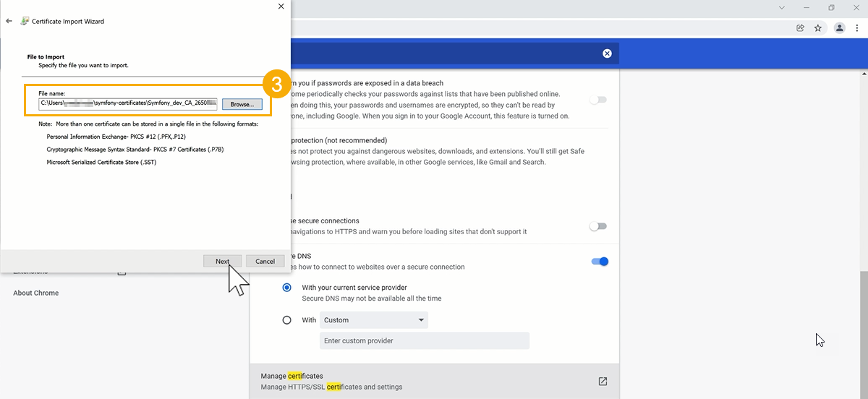Image resolution: width=868 pixels, height=399 pixels.
Task: Click the tab search chevron icon
Action: (782, 8)
